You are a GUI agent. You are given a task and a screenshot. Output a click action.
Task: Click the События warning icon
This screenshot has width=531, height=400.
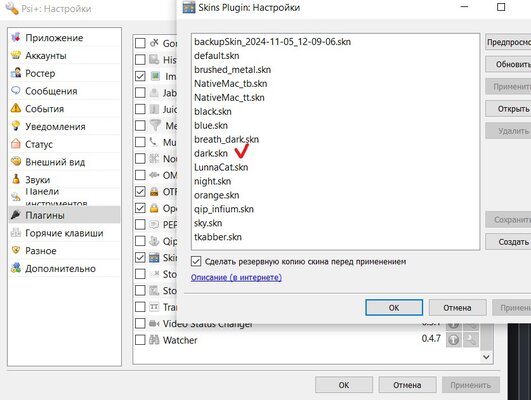pos(16,108)
